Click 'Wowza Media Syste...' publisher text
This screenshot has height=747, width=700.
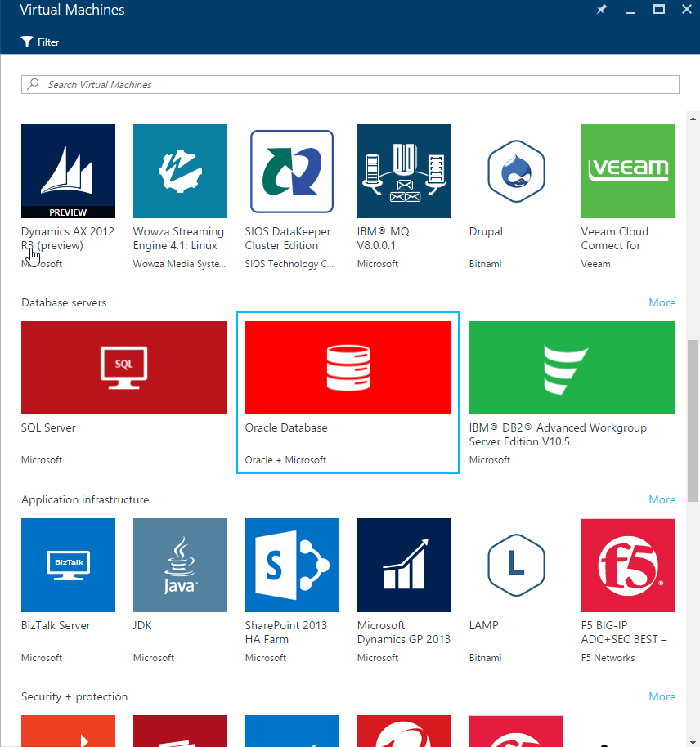(x=179, y=264)
